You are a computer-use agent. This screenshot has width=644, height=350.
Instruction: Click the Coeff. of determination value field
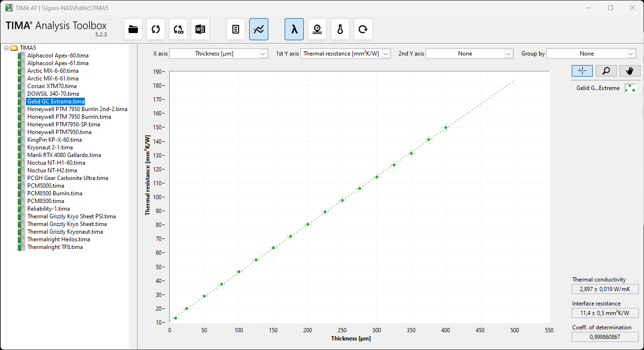[605, 337]
